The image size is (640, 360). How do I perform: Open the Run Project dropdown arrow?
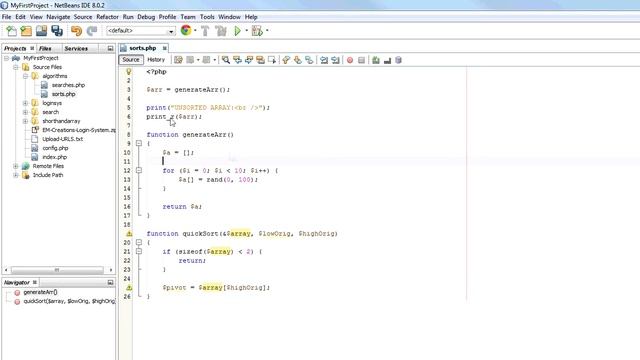247,31
